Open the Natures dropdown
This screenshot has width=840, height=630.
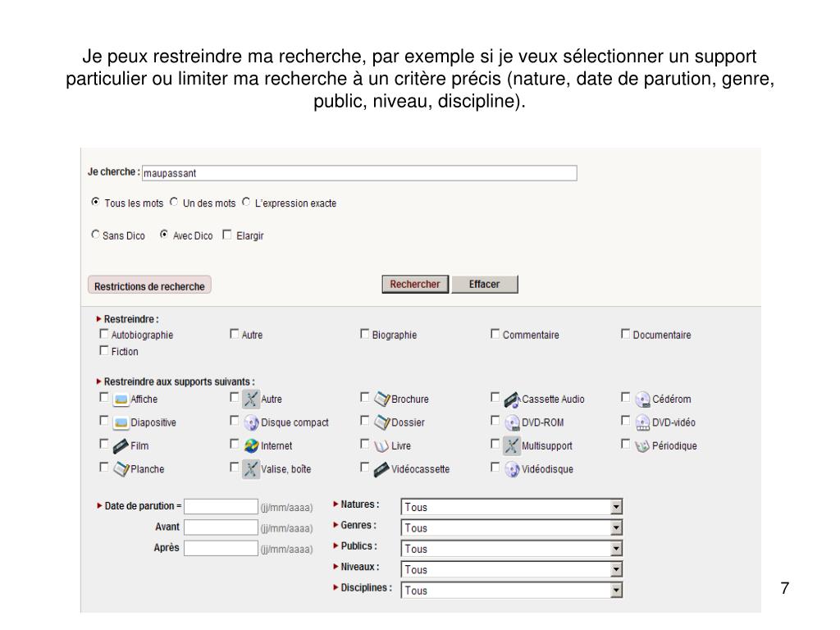[512, 507]
